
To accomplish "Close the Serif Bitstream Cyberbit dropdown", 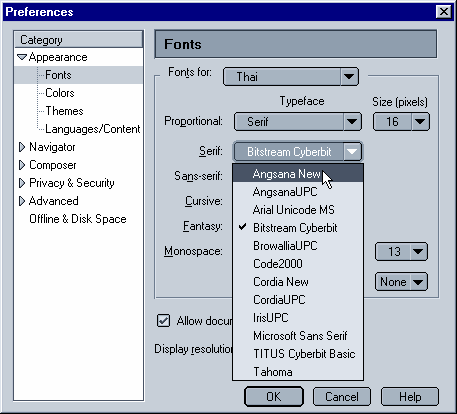I will pos(298,152).
